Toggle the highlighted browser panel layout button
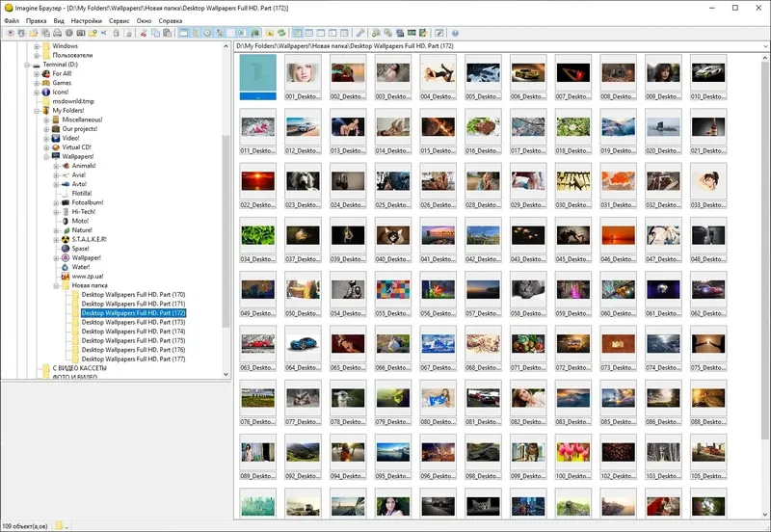 [183, 33]
